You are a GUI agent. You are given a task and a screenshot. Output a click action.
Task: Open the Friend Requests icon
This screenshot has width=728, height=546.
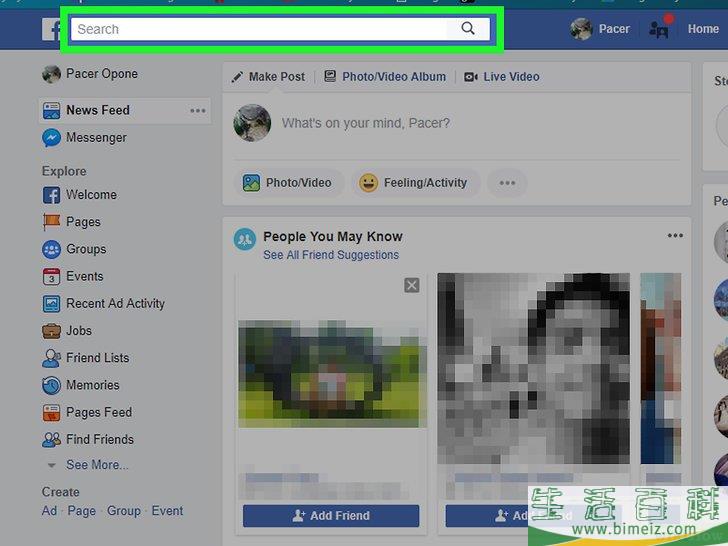(659, 29)
